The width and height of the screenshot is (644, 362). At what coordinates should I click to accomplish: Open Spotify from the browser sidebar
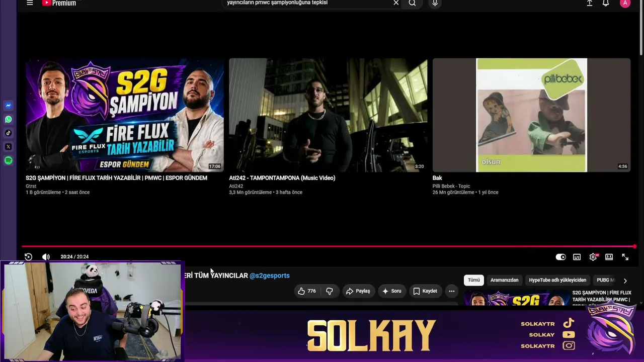click(9, 160)
